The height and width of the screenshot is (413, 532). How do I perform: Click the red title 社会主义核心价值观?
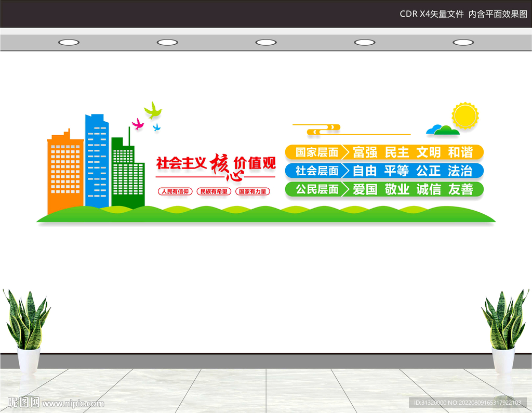point(216,166)
